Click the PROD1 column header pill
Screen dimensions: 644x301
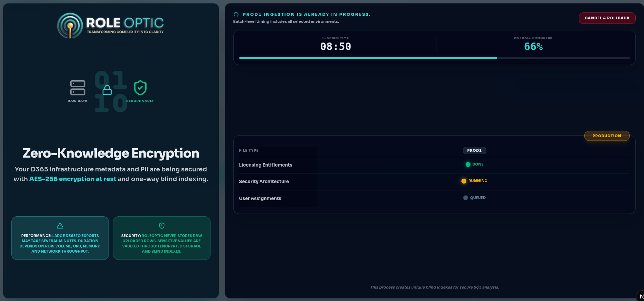tap(474, 150)
